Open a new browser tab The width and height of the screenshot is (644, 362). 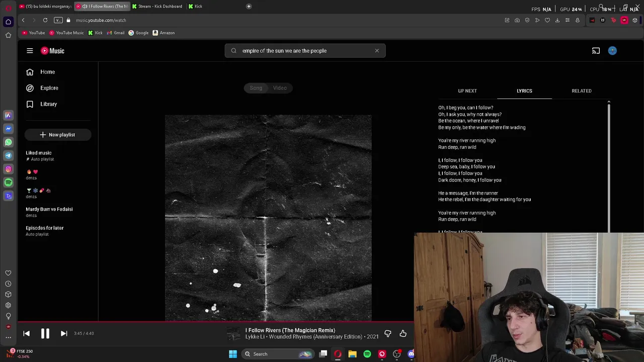249,7
